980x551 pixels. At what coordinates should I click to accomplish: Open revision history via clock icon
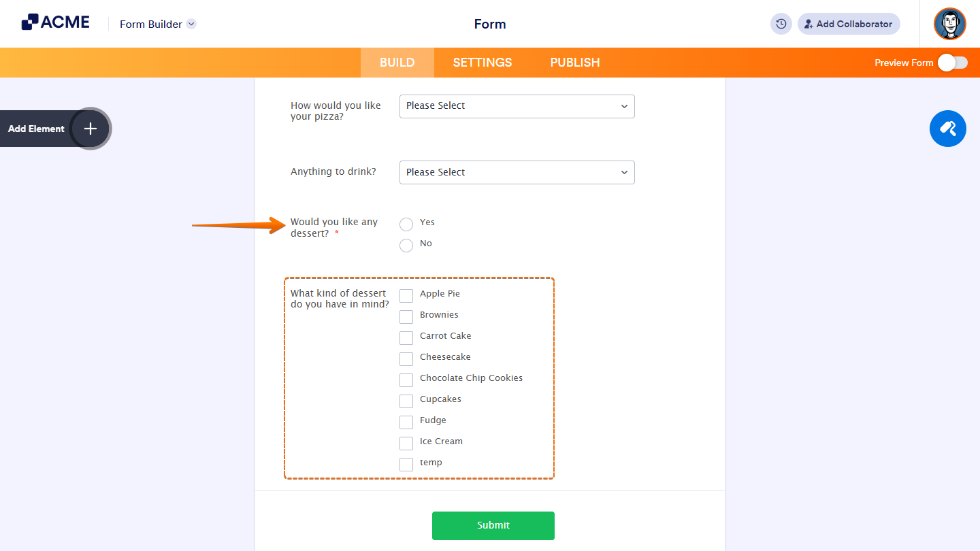click(x=781, y=24)
